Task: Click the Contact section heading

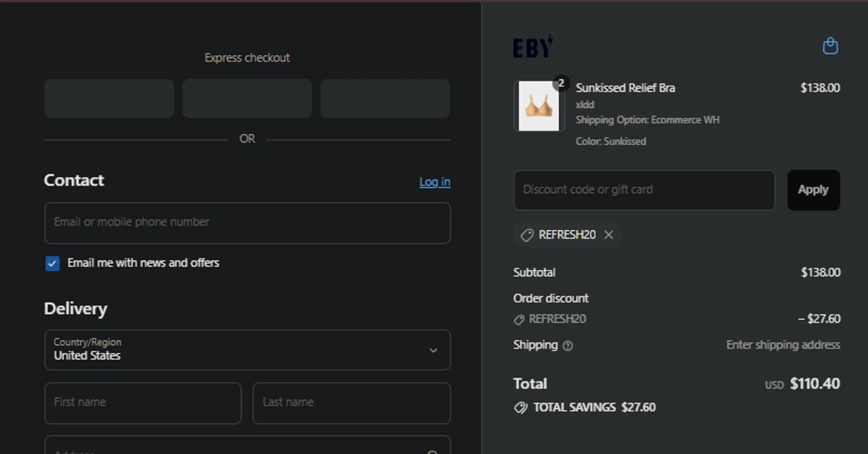Action: click(x=73, y=180)
